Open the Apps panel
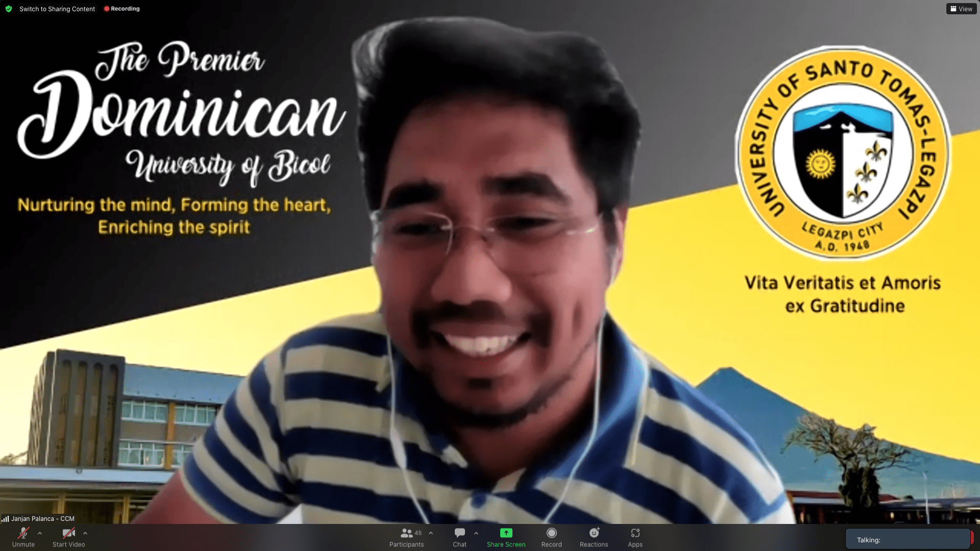The image size is (980, 551). tap(635, 537)
